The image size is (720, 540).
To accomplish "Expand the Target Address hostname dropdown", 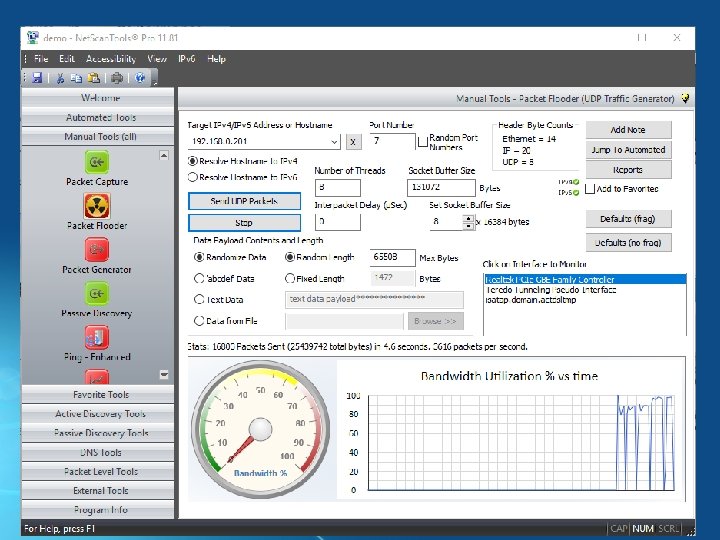I will (335, 142).
